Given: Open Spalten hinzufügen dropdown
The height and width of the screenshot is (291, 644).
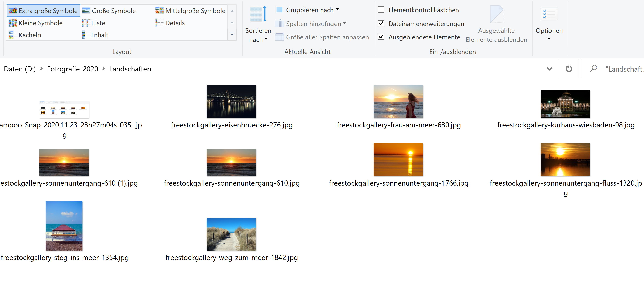Looking at the screenshot, I should pyautogui.click(x=311, y=24).
